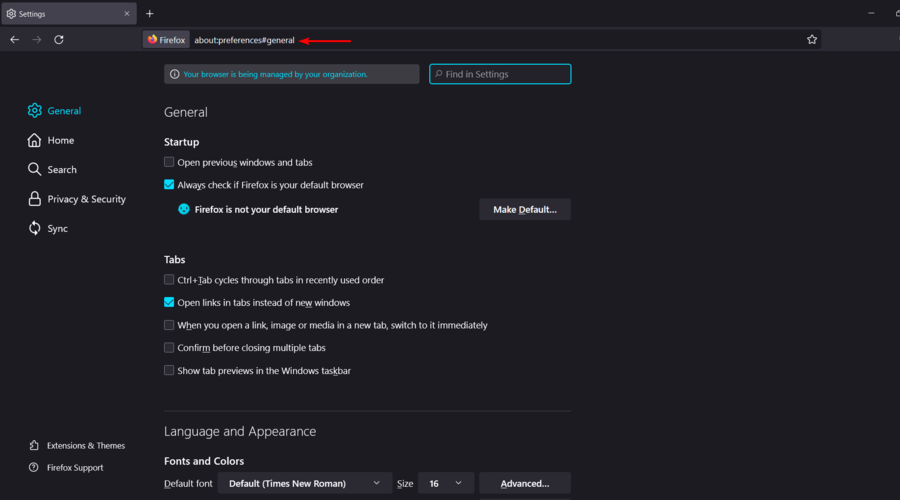
Task: Open the managed by your organization link
Action: (276, 74)
